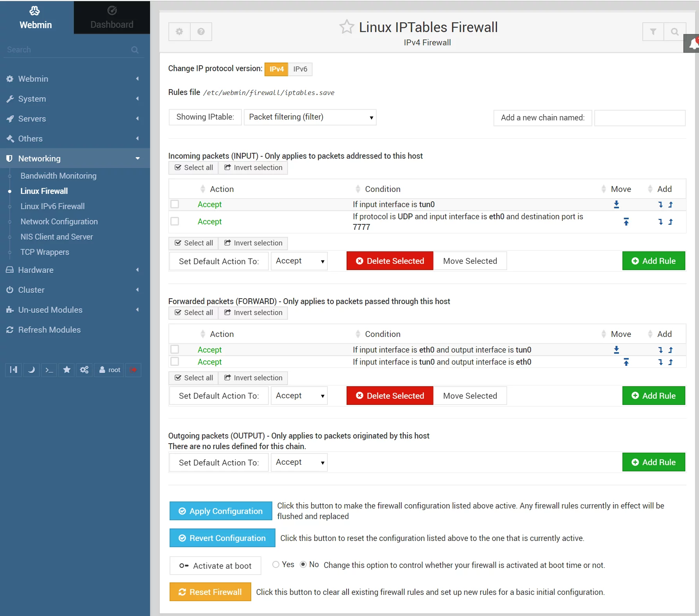The height and width of the screenshot is (616, 699).
Task: Click Delete Selected in the FORWARD chain
Action: coord(390,396)
